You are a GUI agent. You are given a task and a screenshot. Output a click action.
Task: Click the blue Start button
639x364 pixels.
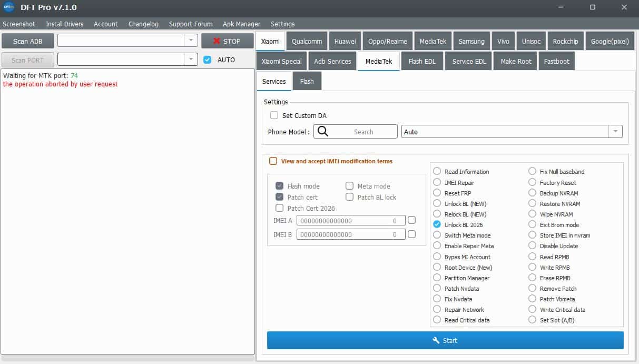445,340
